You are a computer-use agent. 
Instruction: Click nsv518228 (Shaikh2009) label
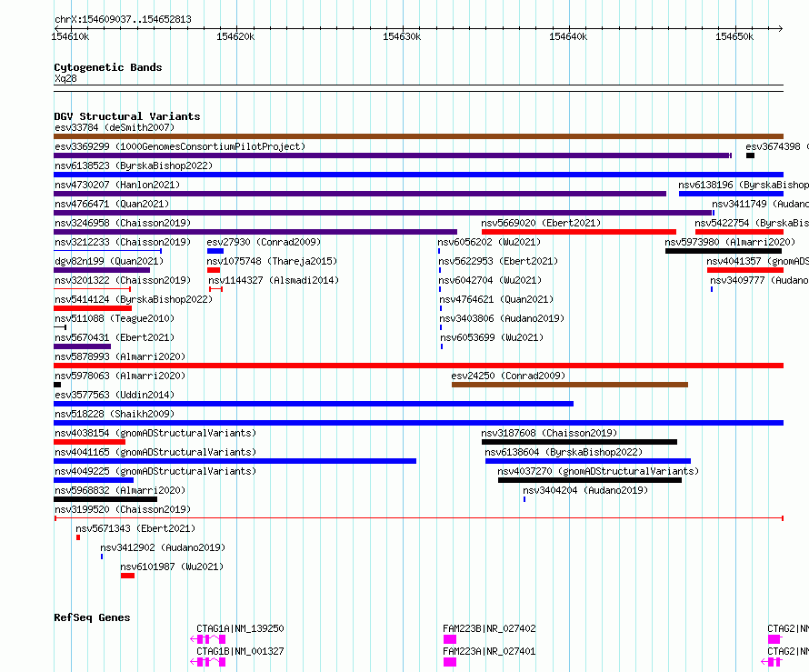[x=115, y=414]
